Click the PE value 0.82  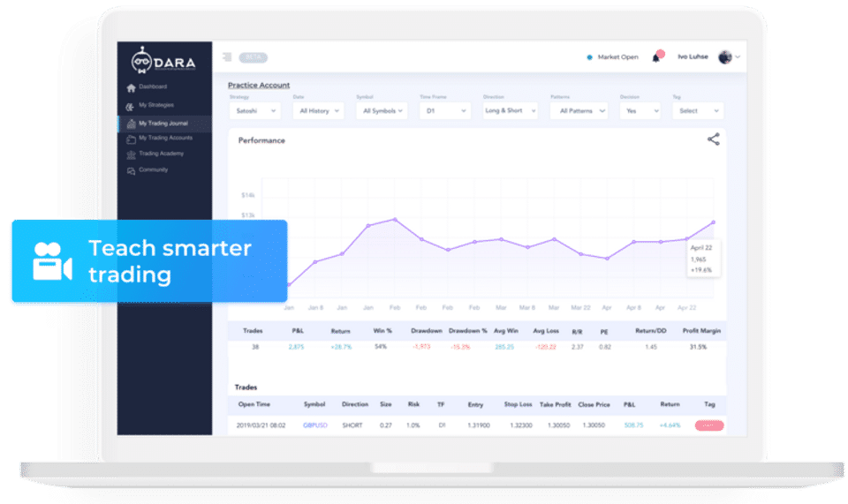pos(605,347)
